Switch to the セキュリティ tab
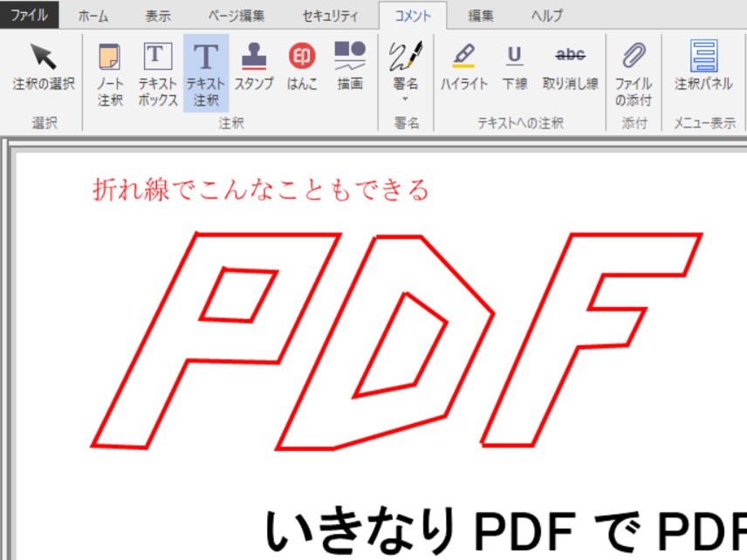This screenshot has height=560, width=747. point(330,16)
